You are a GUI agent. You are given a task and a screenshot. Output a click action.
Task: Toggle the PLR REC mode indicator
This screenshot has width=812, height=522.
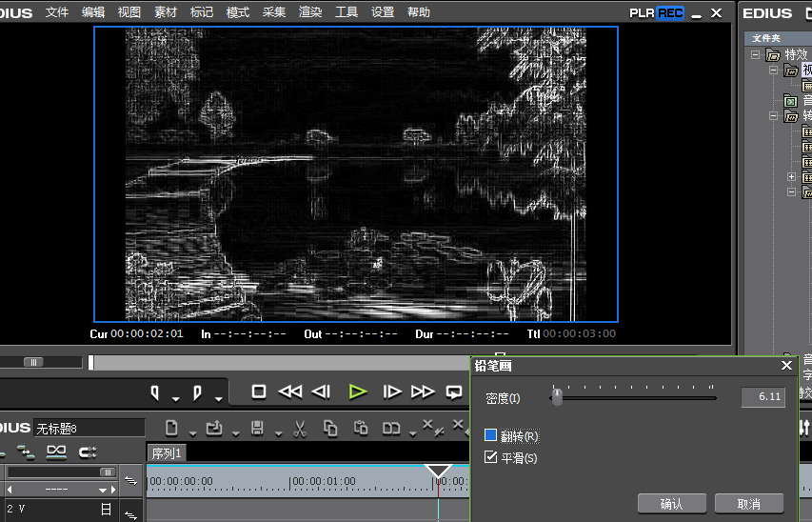coord(657,13)
